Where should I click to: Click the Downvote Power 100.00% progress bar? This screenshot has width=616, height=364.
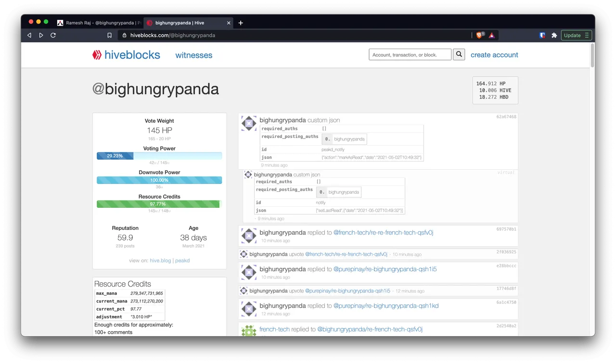tap(159, 180)
